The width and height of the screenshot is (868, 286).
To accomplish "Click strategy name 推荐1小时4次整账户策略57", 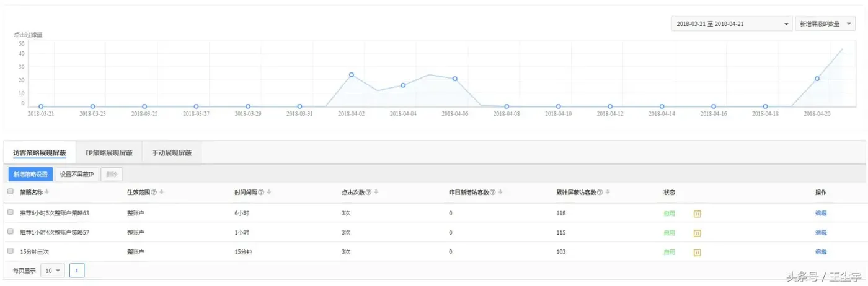I will (x=55, y=233).
